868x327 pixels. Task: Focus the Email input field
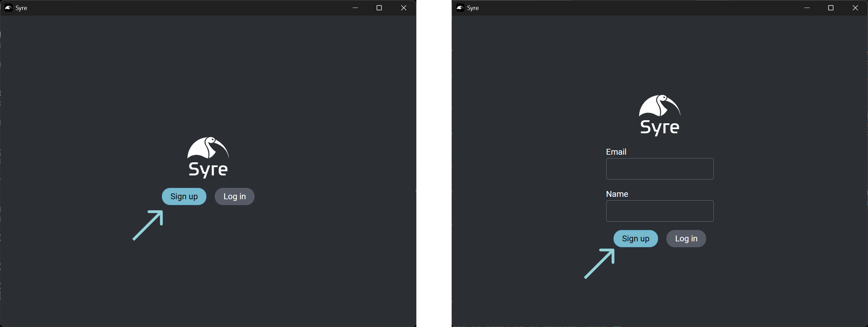pyautogui.click(x=660, y=169)
